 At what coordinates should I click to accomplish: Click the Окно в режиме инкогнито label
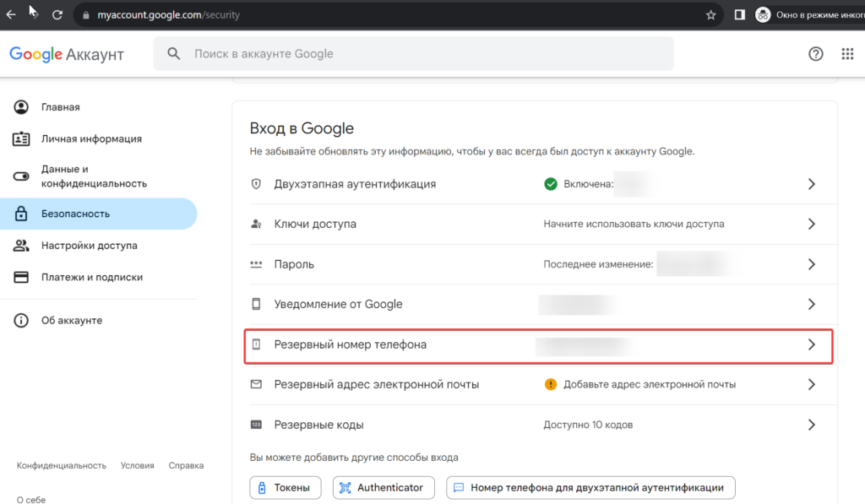820,15
